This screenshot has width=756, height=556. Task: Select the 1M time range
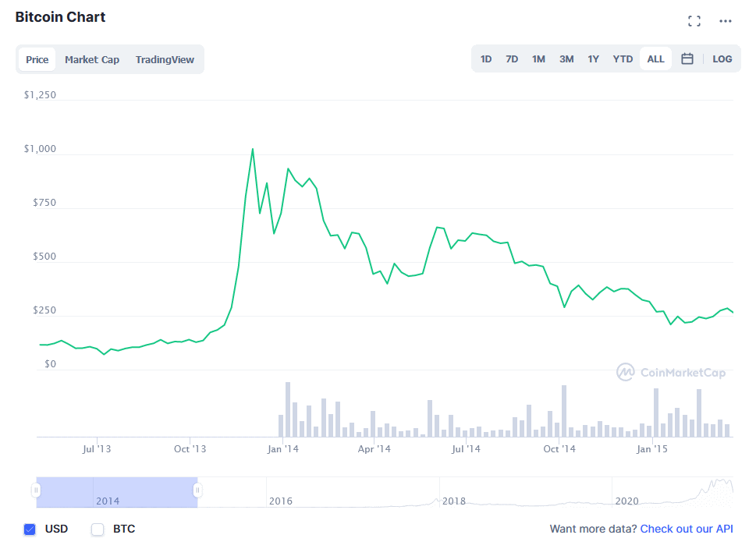(x=538, y=58)
